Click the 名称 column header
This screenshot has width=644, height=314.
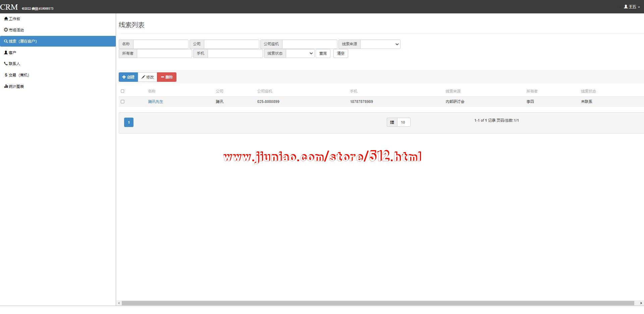point(152,91)
